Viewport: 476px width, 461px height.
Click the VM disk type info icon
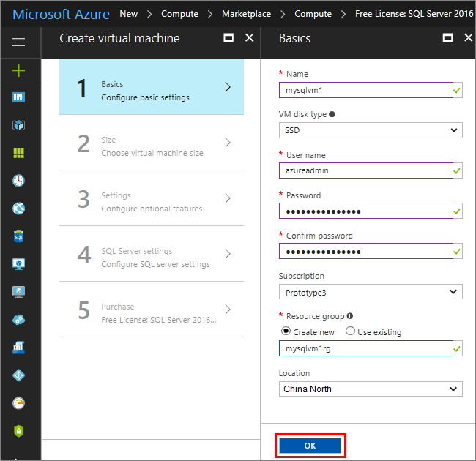(332, 115)
